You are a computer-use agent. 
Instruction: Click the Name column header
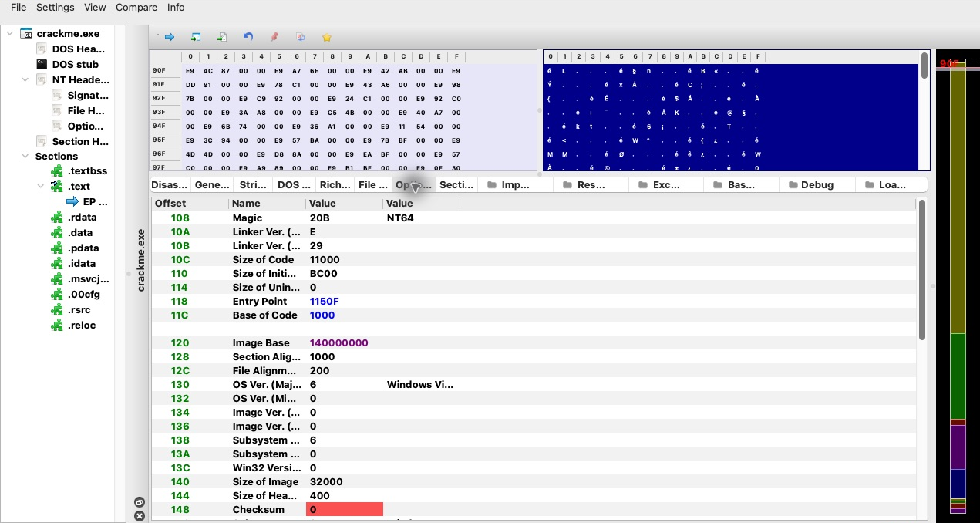(x=267, y=204)
